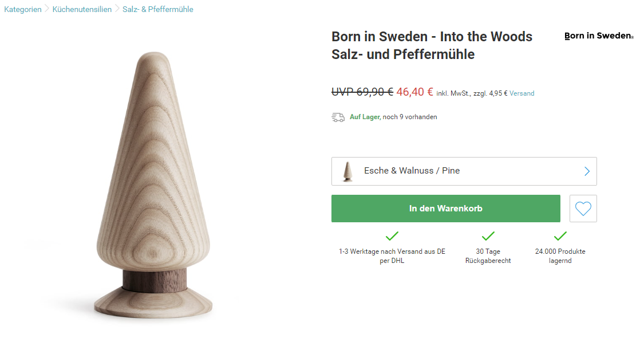Open the Versand shipping info link
Screen dimensions: 644x342
pyautogui.click(x=521, y=93)
